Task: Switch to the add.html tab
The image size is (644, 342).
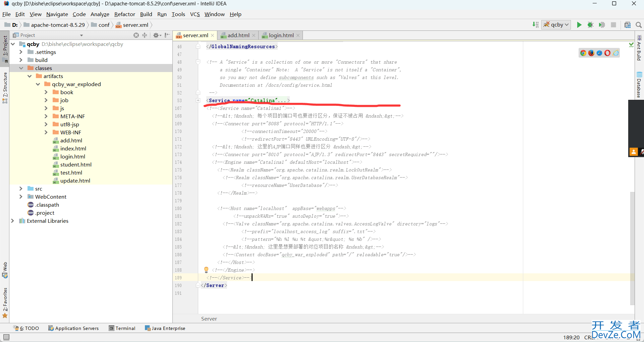Action: 238,35
